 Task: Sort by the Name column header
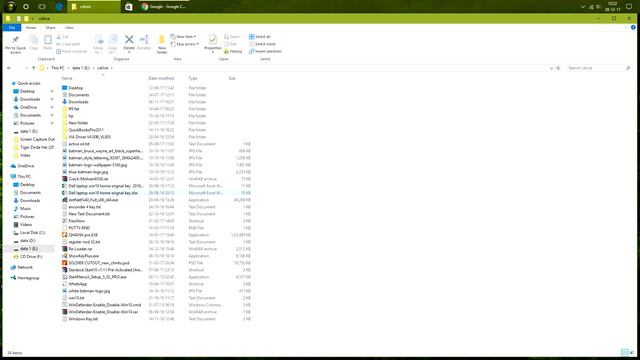[x=67, y=78]
